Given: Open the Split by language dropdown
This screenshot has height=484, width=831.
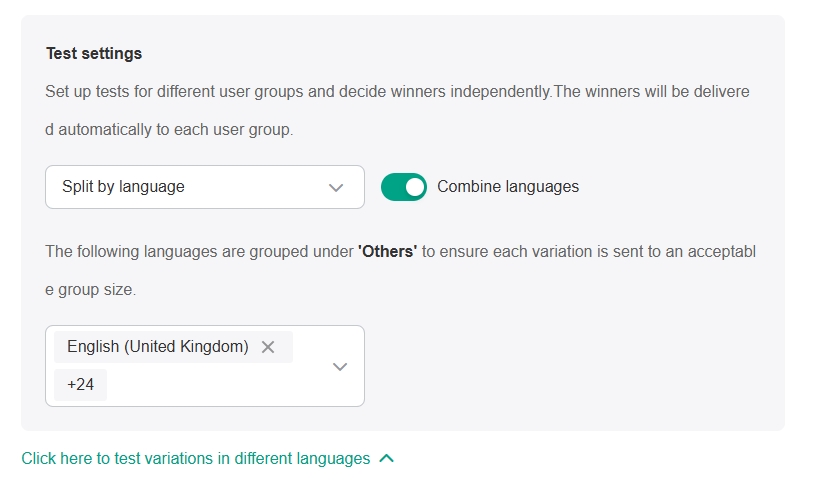Looking at the screenshot, I should (204, 187).
